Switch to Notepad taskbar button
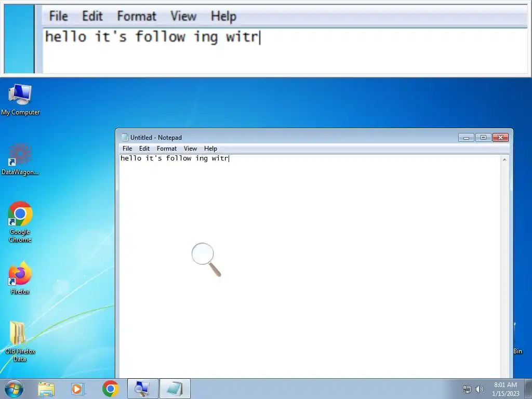The image size is (532, 399). pos(175,389)
